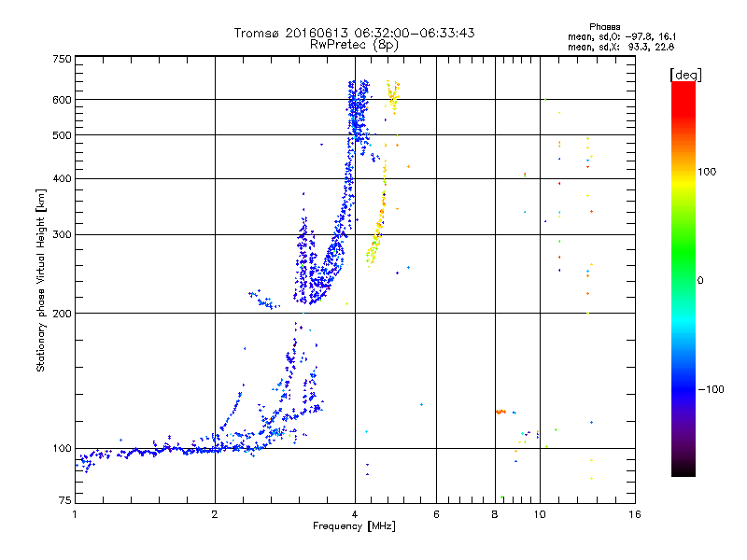Click the yellow V-shaped X-mode trace near 600 km
This screenshot has height=560, width=747.
tap(393, 97)
